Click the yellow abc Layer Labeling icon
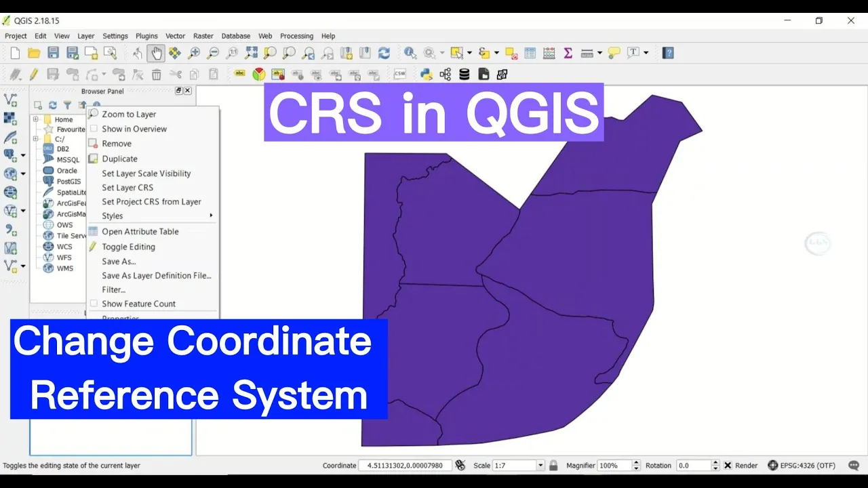 tap(239, 74)
